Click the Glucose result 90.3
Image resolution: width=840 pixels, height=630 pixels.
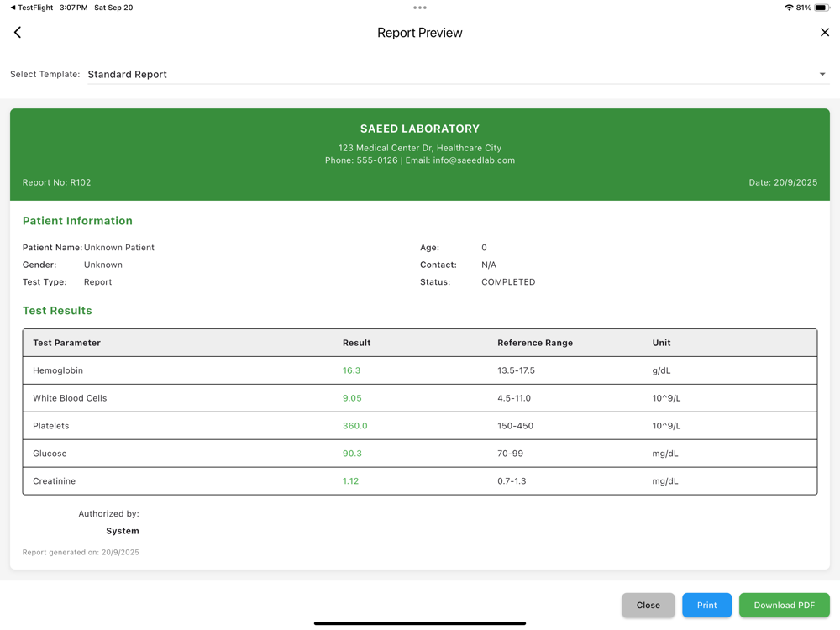pos(352,454)
